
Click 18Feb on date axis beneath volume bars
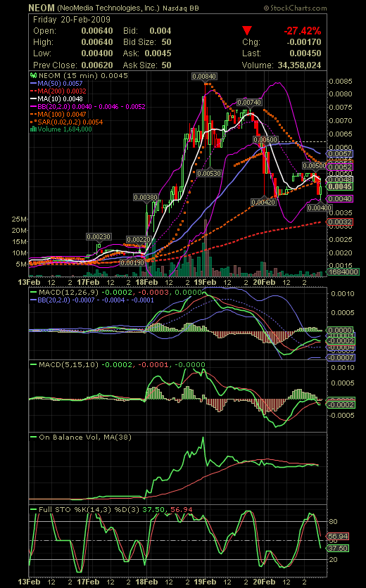tap(146, 282)
